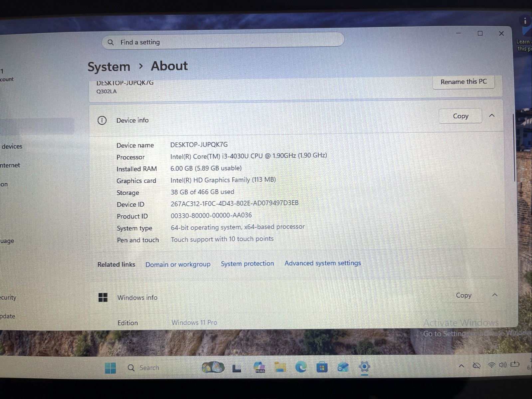Open File Explorer from the taskbar
Screen dimensions: 532x399
point(280,367)
